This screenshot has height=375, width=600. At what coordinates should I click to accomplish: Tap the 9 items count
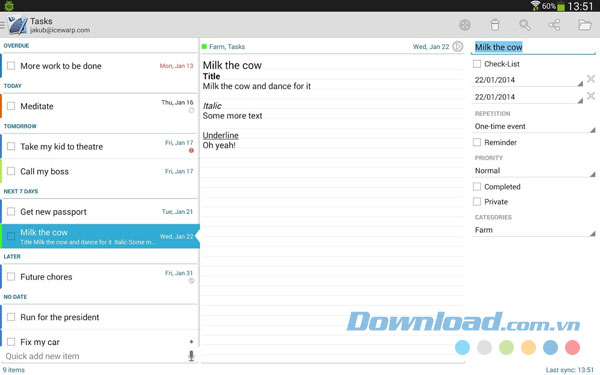pyautogui.click(x=14, y=370)
